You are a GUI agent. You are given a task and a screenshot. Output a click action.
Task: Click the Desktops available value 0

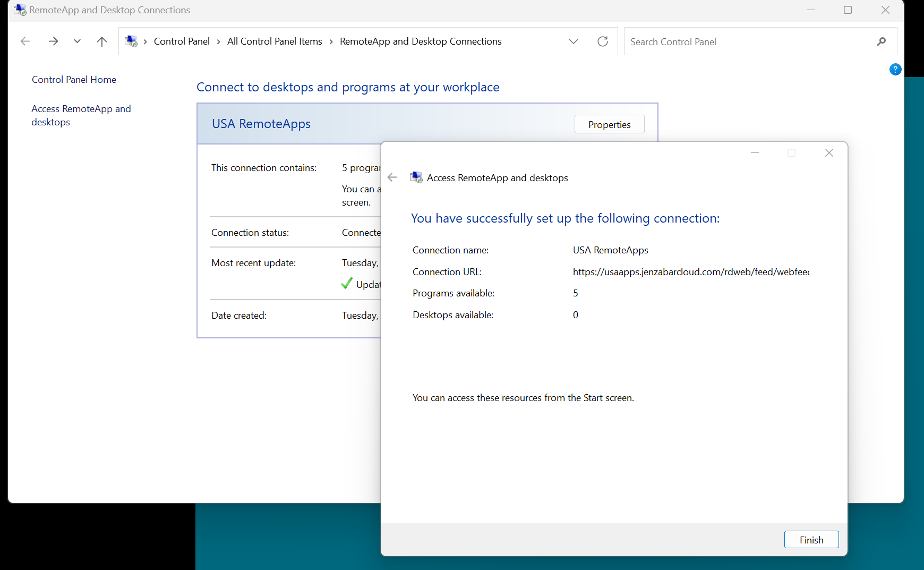[x=576, y=315]
